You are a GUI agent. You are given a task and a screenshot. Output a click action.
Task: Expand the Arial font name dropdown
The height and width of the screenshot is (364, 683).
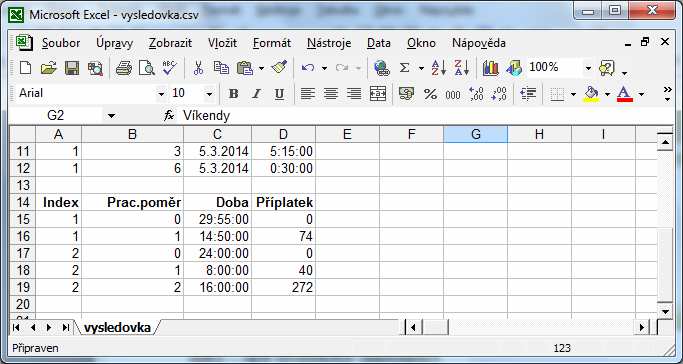coord(161,94)
